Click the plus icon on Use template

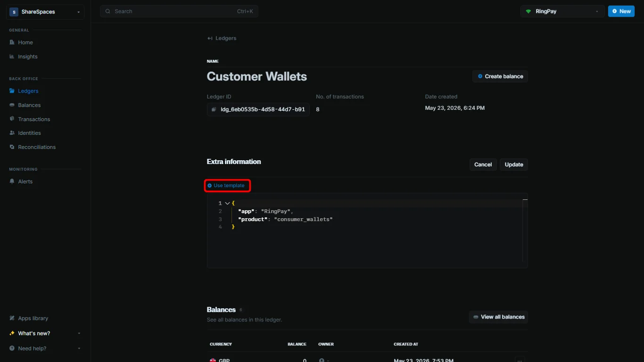point(210,186)
